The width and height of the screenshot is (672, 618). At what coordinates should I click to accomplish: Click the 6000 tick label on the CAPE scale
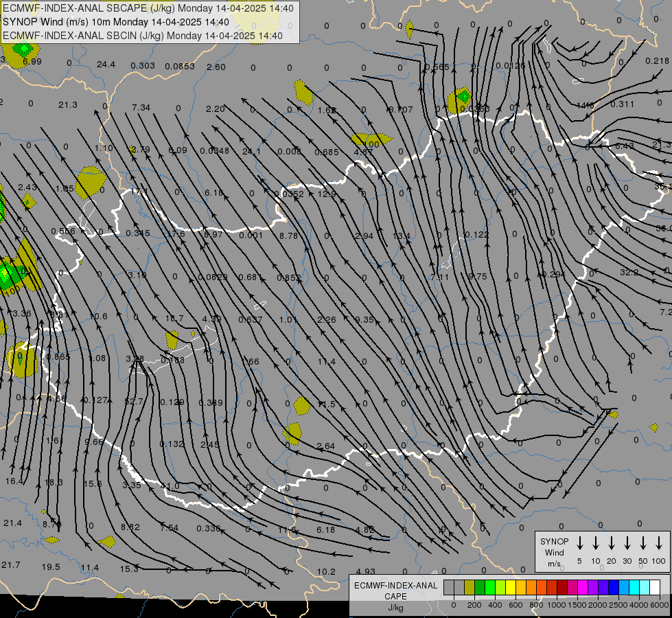[659, 605]
